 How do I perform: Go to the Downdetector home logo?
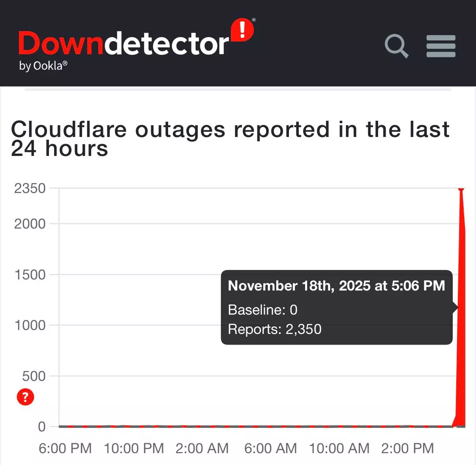123,43
